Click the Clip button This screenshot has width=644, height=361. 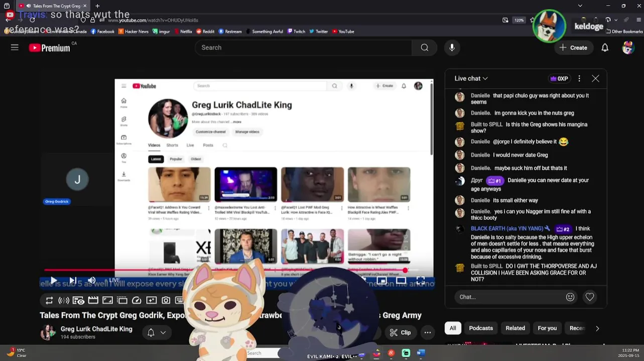pos(400,332)
